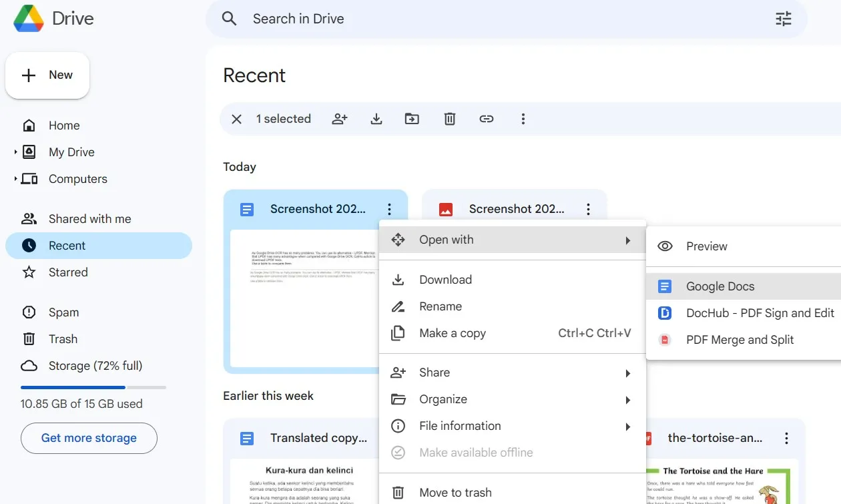Delete selection with the trash icon
This screenshot has width=841, height=504.
[x=449, y=118]
